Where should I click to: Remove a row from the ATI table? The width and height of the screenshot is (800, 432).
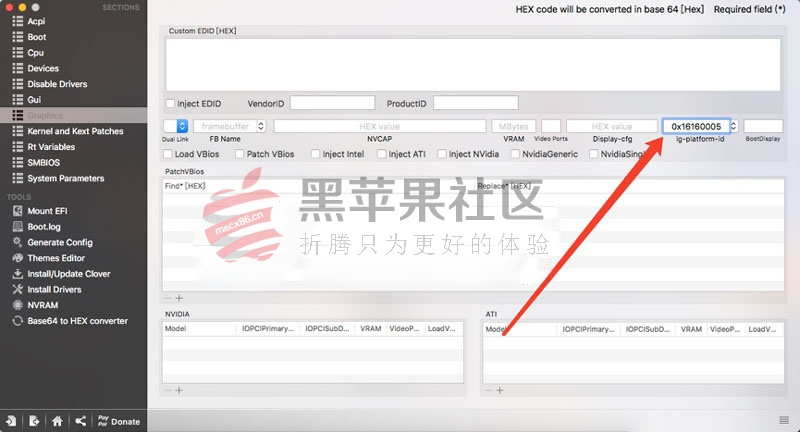point(488,390)
